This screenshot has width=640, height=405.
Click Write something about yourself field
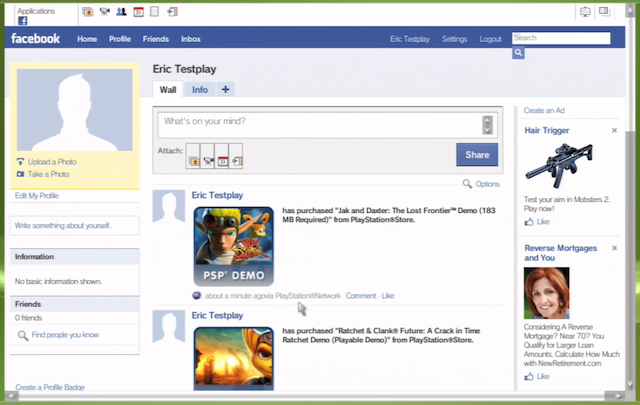[x=75, y=225]
